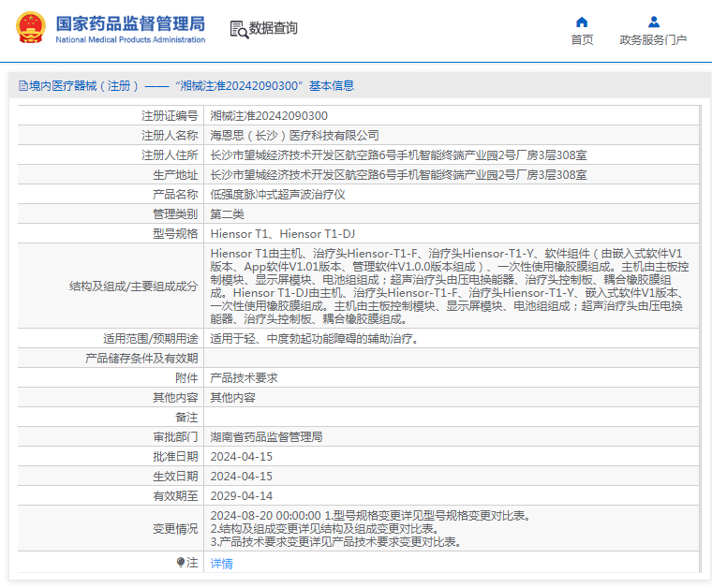Click the 产品技术要求 attachment entry
This screenshot has height=588, width=712.
pos(244,378)
